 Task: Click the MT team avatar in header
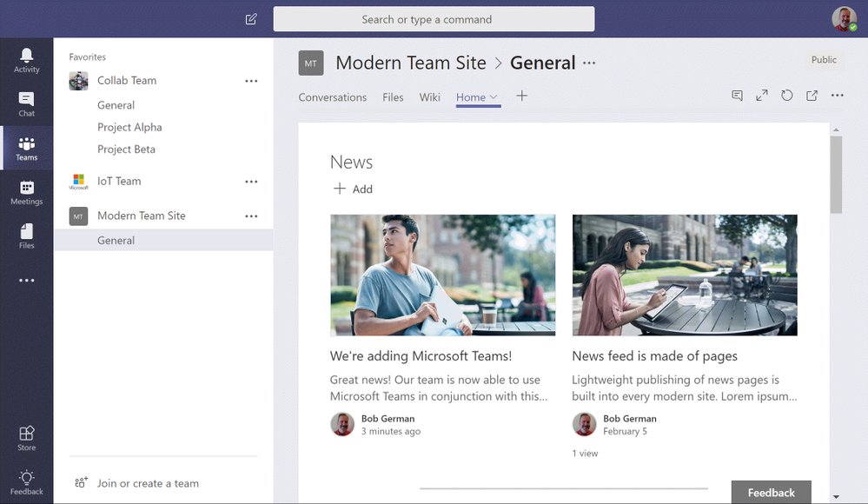pos(311,63)
